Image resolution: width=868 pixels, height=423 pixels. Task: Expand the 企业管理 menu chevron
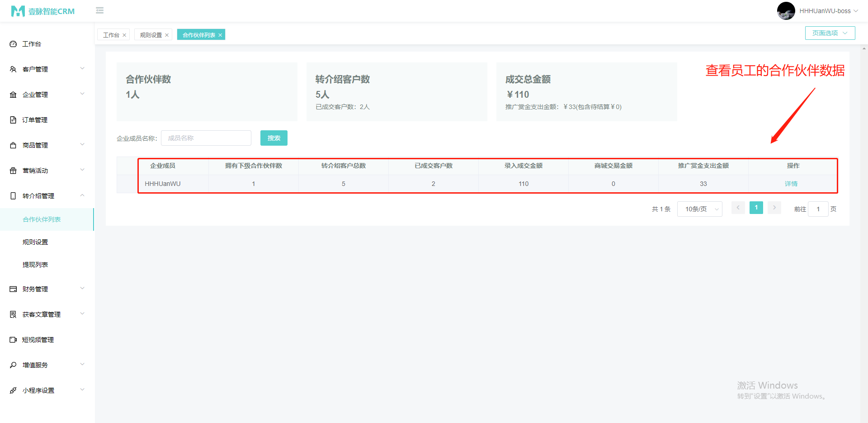(x=82, y=94)
